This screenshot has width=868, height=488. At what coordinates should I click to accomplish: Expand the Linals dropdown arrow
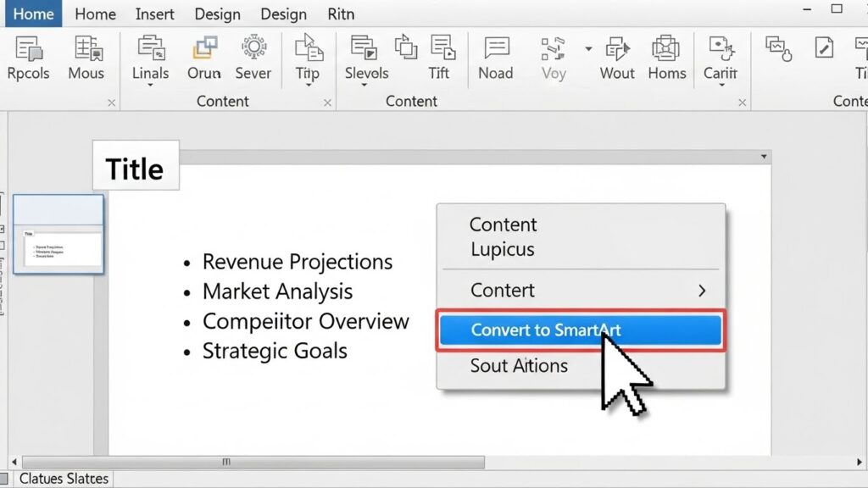[x=150, y=86]
